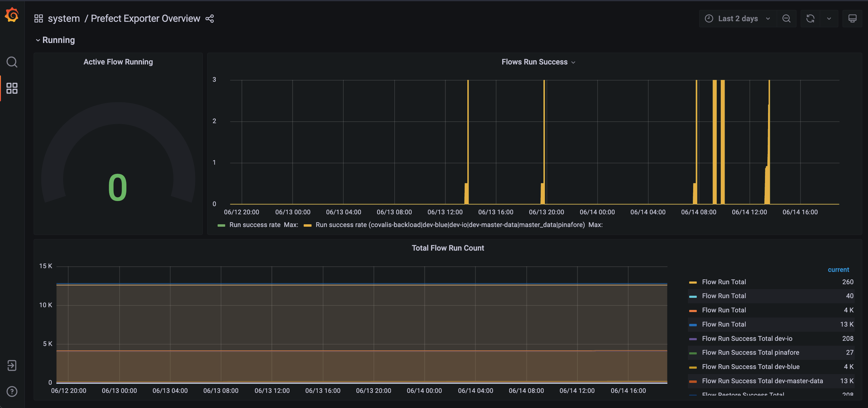Zoom out the time range
The height and width of the screenshot is (408, 868).
click(x=786, y=18)
